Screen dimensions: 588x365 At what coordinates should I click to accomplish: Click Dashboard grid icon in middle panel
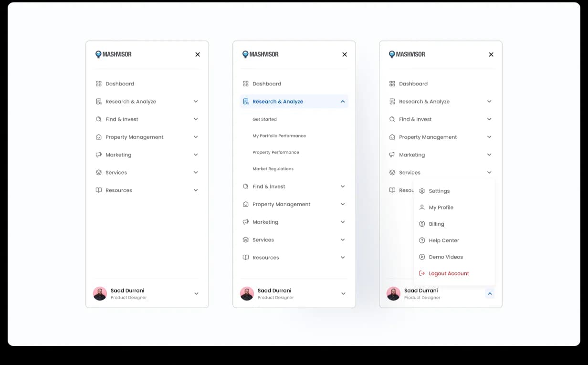pyautogui.click(x=246, y=83)
